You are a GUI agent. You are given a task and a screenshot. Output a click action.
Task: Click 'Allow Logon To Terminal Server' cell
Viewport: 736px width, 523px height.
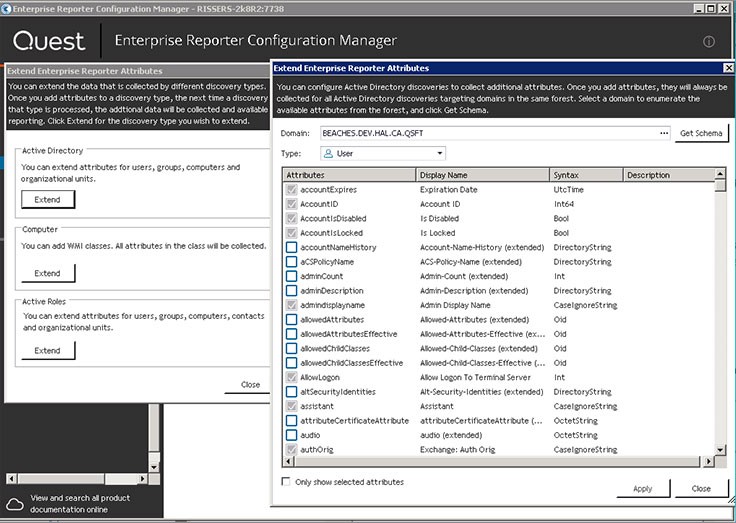(x=475, y=377)
